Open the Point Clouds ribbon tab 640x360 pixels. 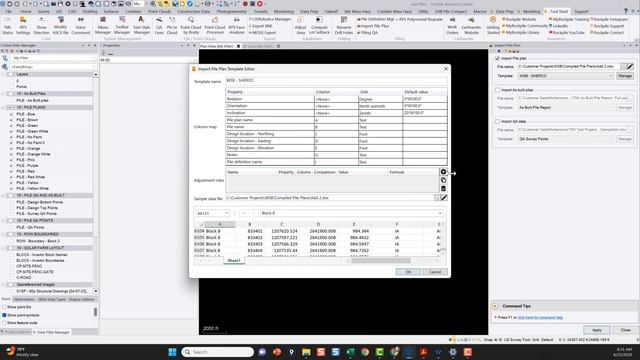[159, 11]
